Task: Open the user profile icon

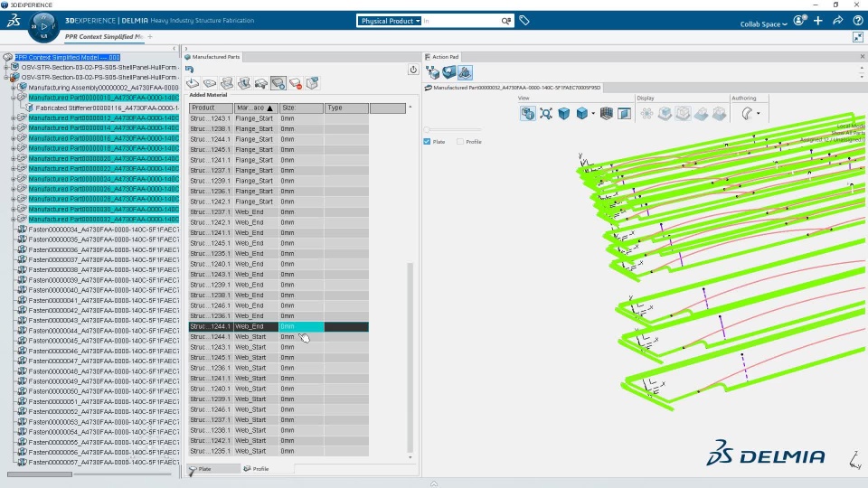Action: [799, 21]
